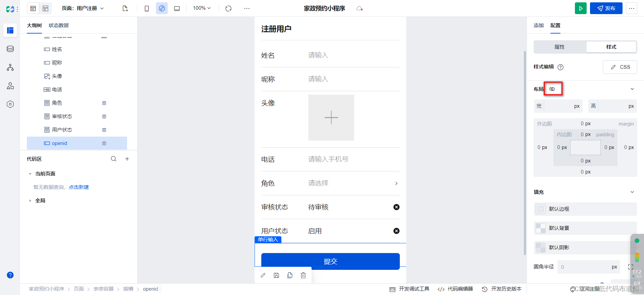Image resolution: width=644 pixels, height=295 pixels.
Task: Click 默认边框 swatch
Action: point(541,209)
